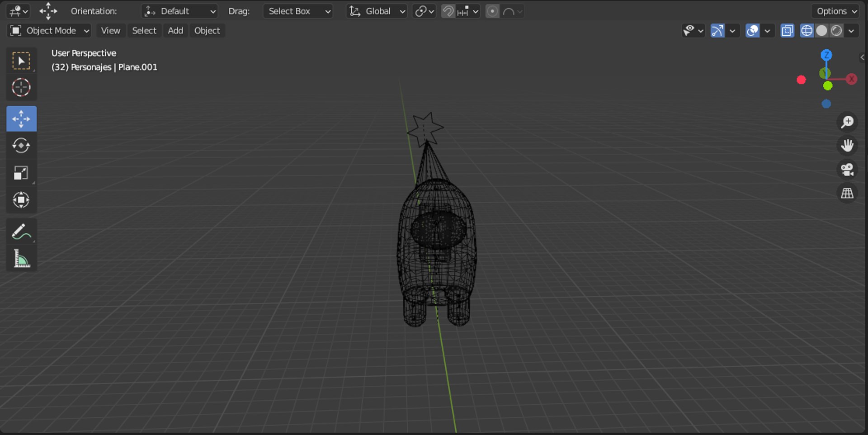Switch to solid viewport shading
868x435 pixels.
[822, 31]
